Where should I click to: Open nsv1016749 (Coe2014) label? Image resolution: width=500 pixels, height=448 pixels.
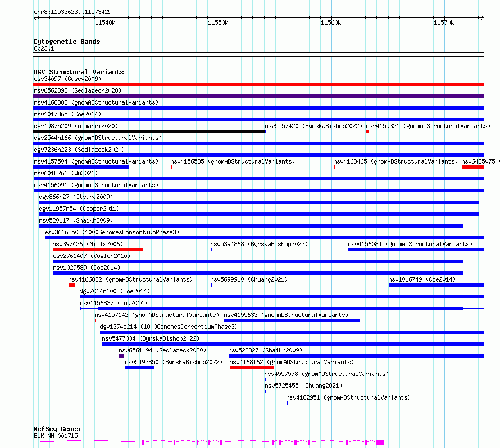coord(422,279)
